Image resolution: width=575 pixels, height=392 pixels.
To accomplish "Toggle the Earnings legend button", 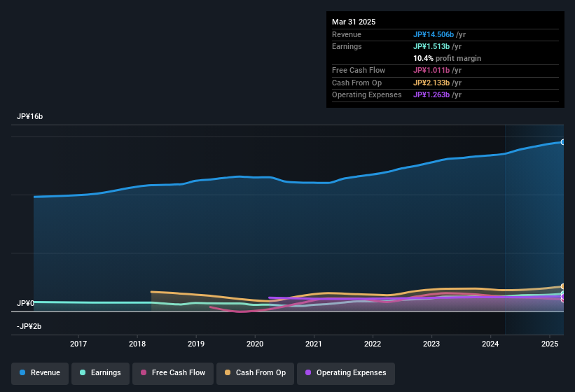I will pos(100,373).
